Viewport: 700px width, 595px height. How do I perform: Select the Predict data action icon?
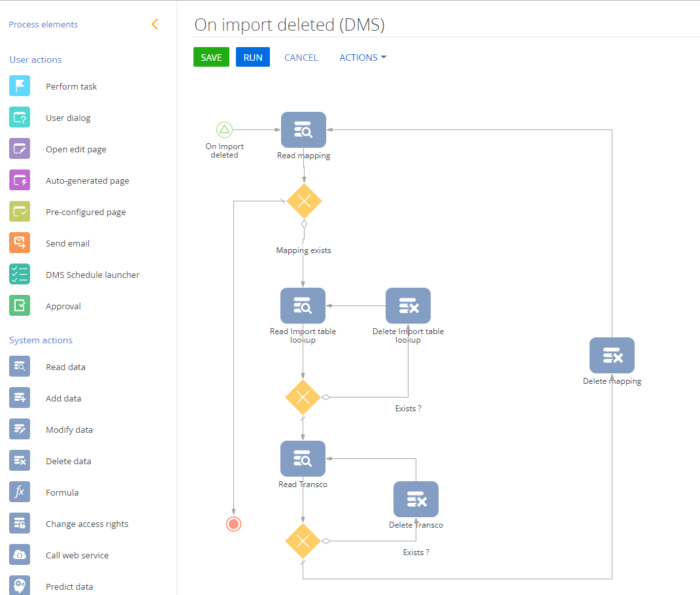(x=19, y=584)
